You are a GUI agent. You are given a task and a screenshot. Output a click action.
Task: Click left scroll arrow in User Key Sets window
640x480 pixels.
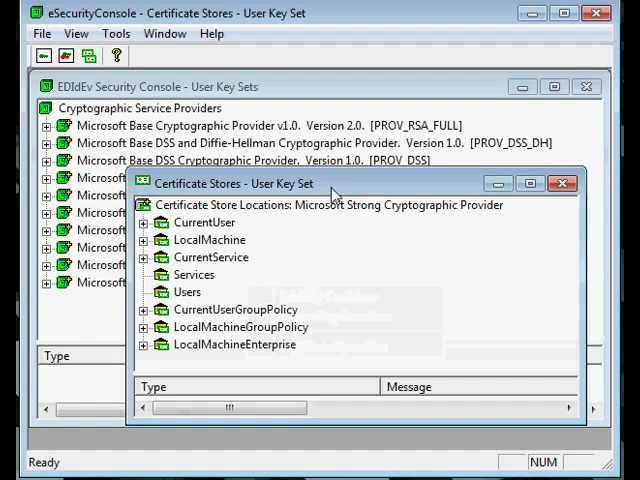pos(46,409)
